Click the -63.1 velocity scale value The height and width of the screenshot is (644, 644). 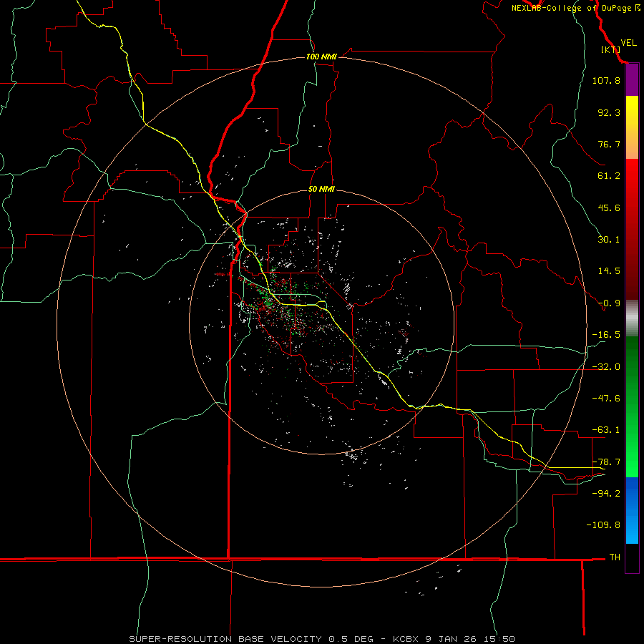coord(606,430)
